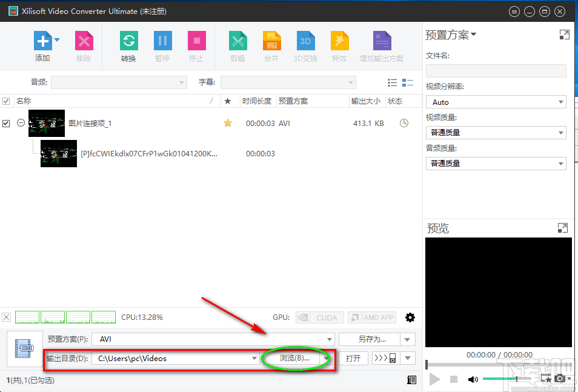Take a snapshot with the camera icon
Image resolution: width=578 pixels, height=392 pixels.
pyautogui.click(x=560, y=378)
